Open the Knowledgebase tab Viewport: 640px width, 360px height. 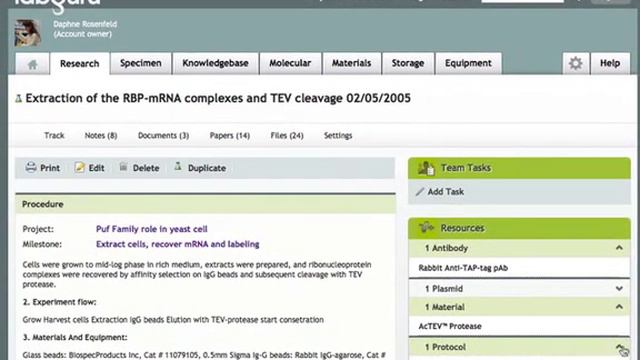[216, 63]
